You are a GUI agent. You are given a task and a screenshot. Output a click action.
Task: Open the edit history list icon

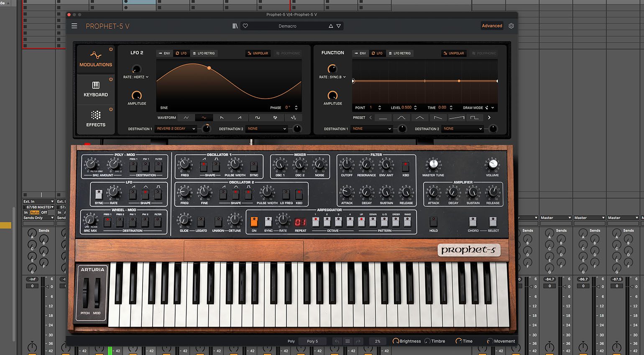coord(348,341)
